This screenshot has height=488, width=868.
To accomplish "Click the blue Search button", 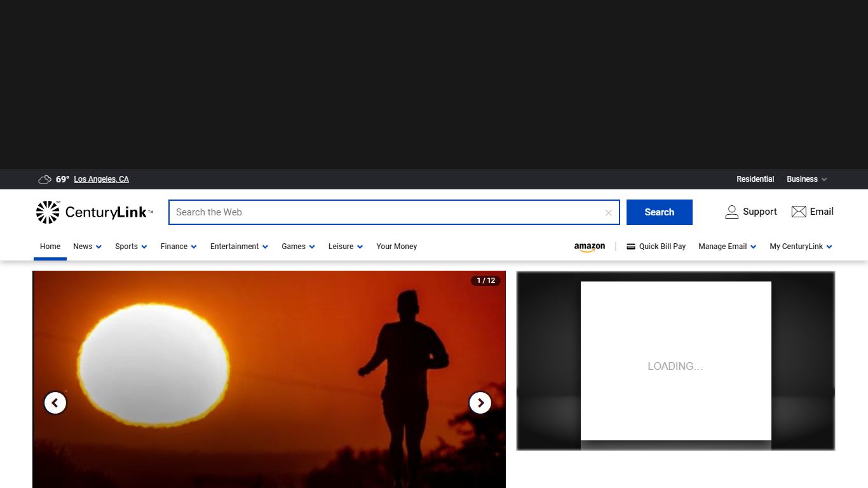I will click(660, 212).
